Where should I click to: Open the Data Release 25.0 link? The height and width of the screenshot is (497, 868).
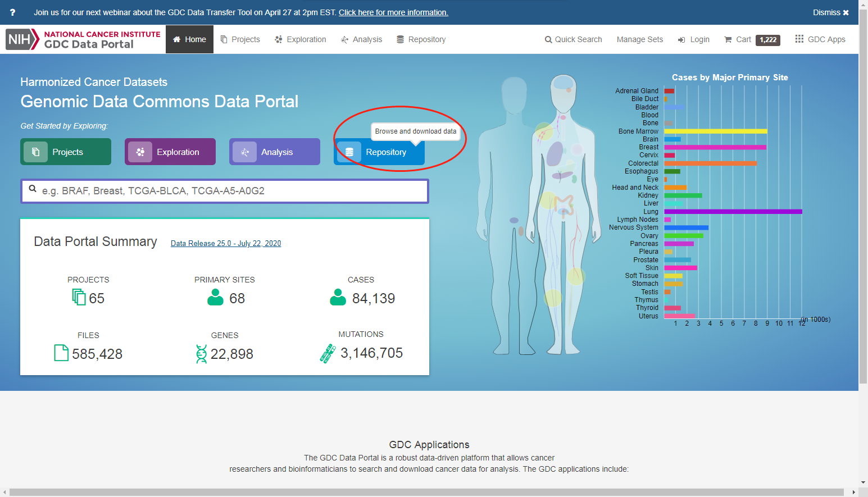tap(226, 243)
